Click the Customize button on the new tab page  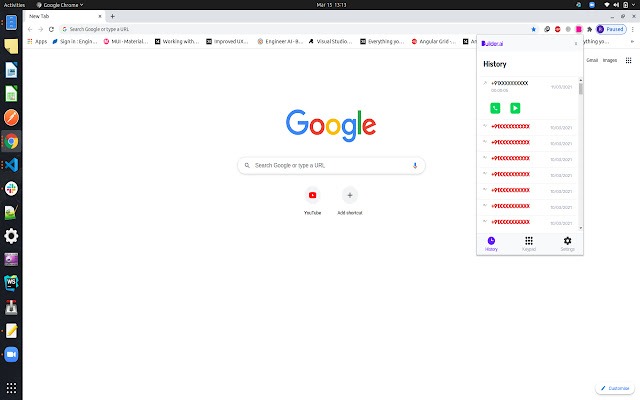click(x=615, y=388)
